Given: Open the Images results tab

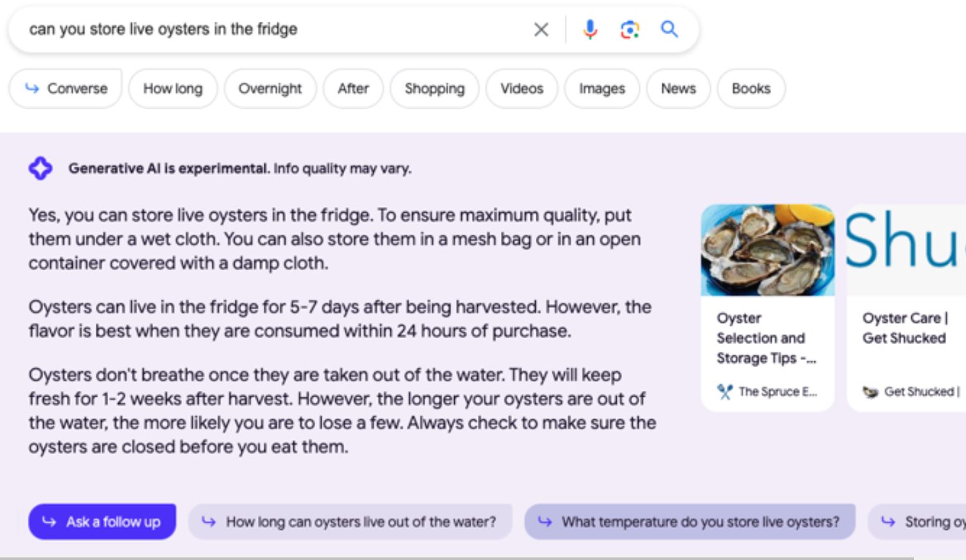Looking at the screenshot, I should click(601, 89).
